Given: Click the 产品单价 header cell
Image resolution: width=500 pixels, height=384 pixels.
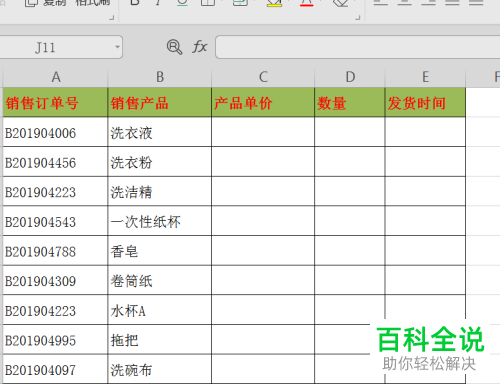Looking at the screenshot, I should tap(263, 102).
